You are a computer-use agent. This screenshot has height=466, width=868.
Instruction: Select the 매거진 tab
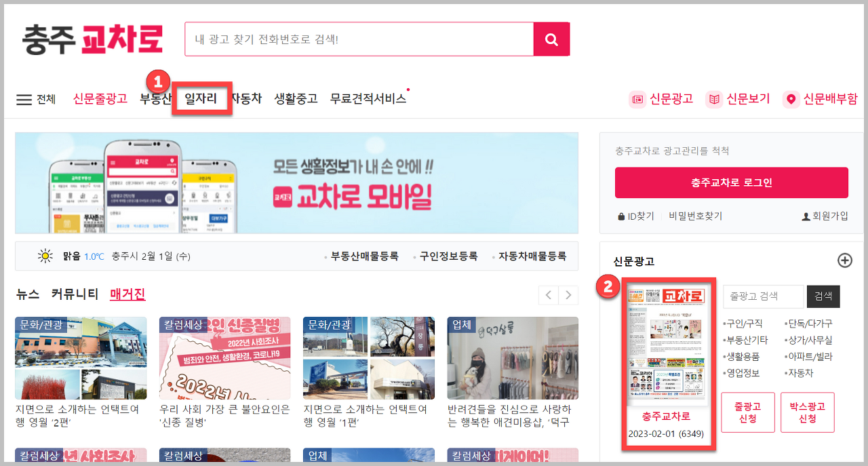coord(127,294)
